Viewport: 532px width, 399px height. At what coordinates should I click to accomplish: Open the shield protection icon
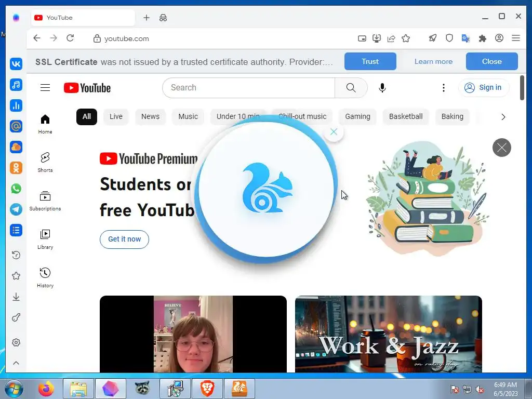pos(449,38)
